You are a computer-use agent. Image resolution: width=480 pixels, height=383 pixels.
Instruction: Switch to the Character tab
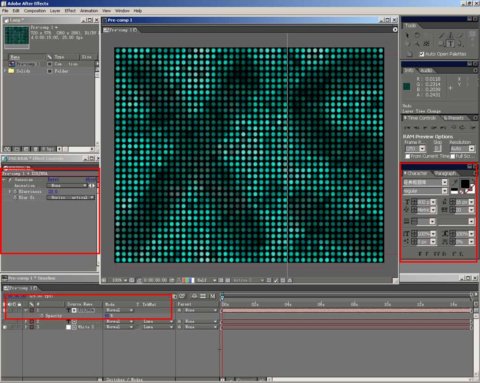417,173
